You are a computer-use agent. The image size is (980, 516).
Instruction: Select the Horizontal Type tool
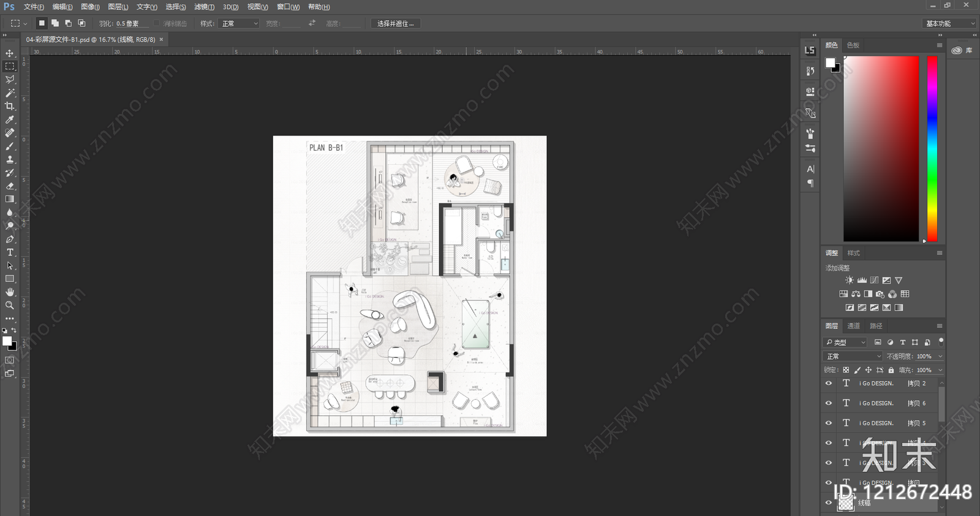click(10, 252)
